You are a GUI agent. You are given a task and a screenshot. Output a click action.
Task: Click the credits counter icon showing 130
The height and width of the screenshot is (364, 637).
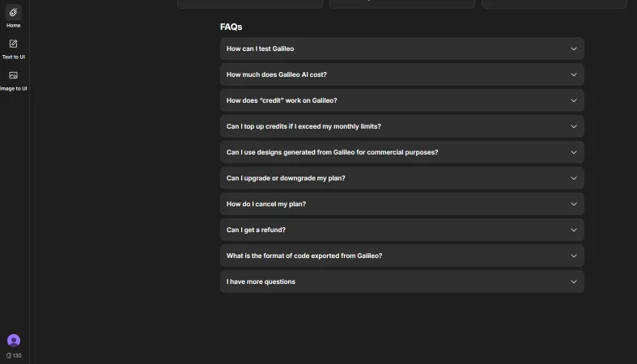click(x=9, y=356)
